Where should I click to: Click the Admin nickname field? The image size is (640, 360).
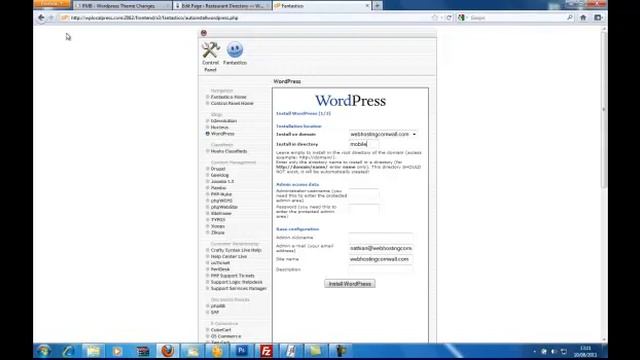(x=380, y=237)
